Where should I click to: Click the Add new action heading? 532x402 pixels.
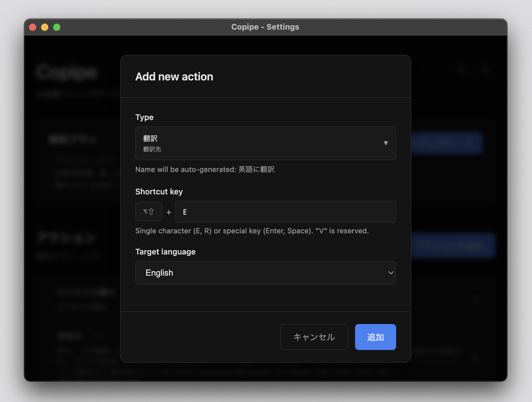tap(174, 77)
